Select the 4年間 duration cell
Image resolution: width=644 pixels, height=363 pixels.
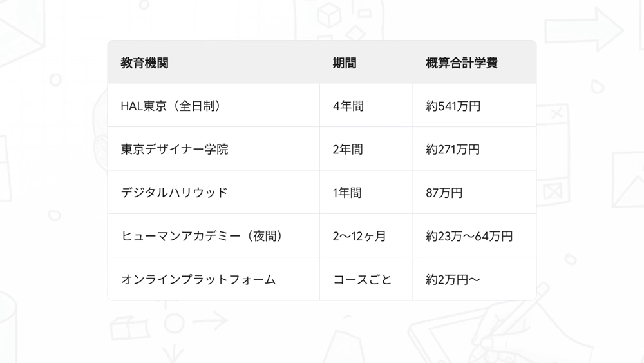348,106
